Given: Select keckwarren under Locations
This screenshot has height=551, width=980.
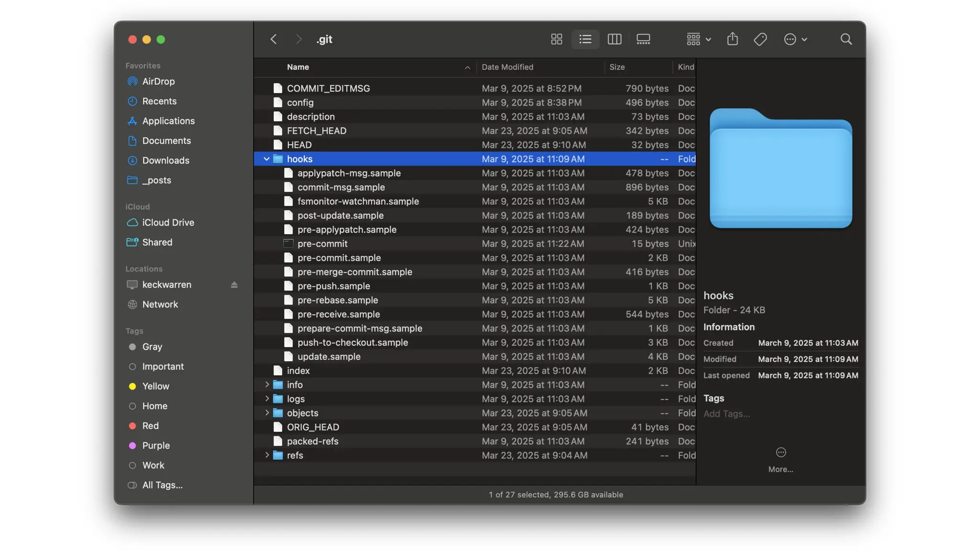Looking at the screenshot, I should (167, 285).
